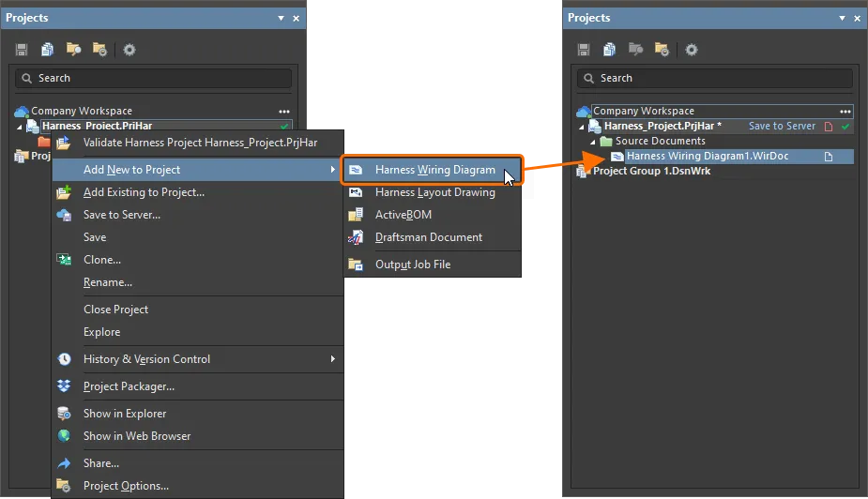
Task: Collapse Source Documents folder in right panel
Action: pos(593,143)
